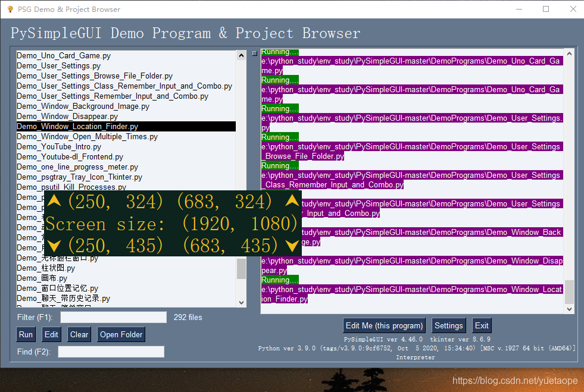Focus the Filter (F1) input field
This screenshot has width=584, height=392.
pyautogui.click(x=113, y=317)
